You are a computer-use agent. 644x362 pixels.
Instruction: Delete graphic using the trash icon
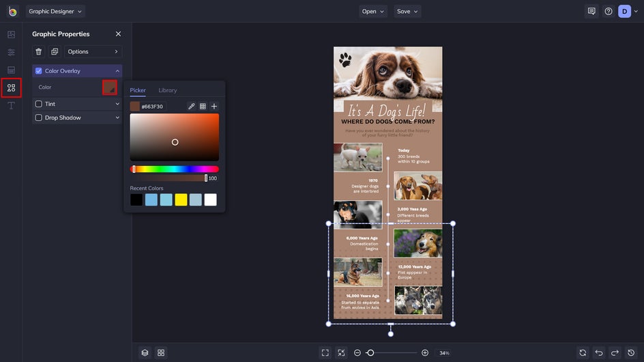(x=39, y=52)
